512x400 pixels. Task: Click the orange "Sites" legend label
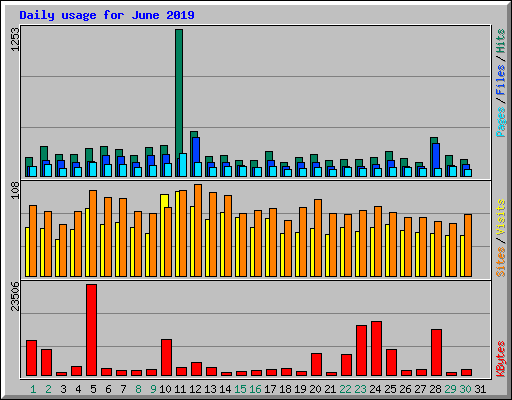(x=500, y=262)
